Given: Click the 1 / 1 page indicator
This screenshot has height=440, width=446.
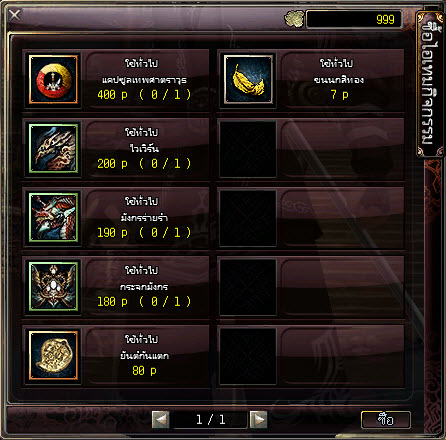Looking at the screenshot, I should [210, 420].
